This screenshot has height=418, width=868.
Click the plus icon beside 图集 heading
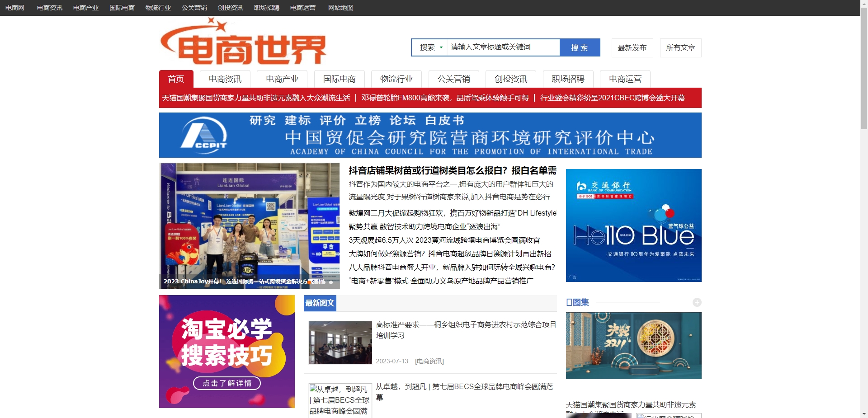pyautogui.click(x=697, y=302)
